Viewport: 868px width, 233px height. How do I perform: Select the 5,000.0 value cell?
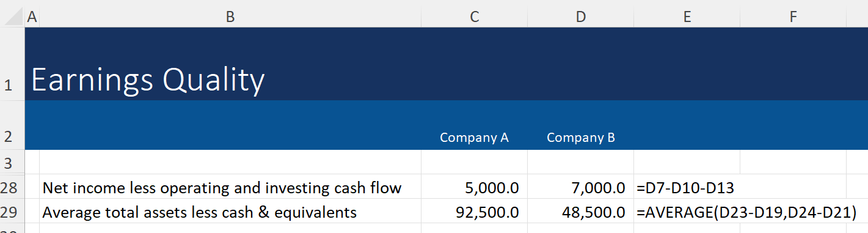point(474,187)
